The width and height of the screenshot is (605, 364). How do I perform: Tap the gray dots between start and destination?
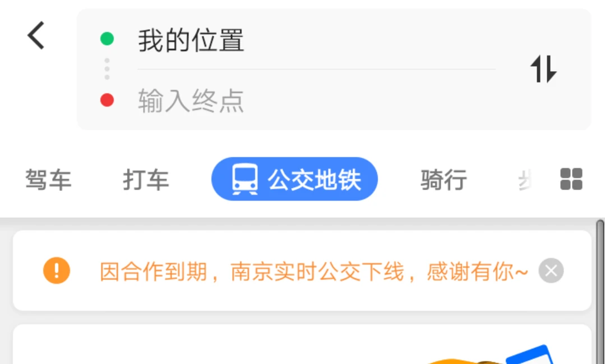coord(107,69)
